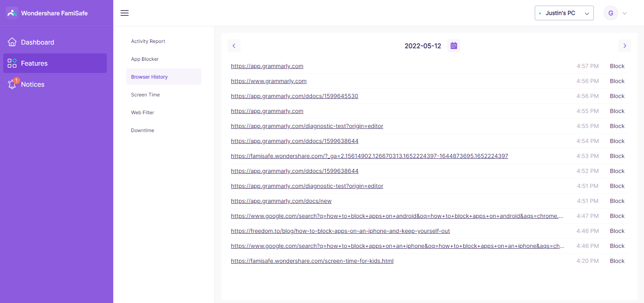Click the Dashboard home icon

click(x=12, y=42)
